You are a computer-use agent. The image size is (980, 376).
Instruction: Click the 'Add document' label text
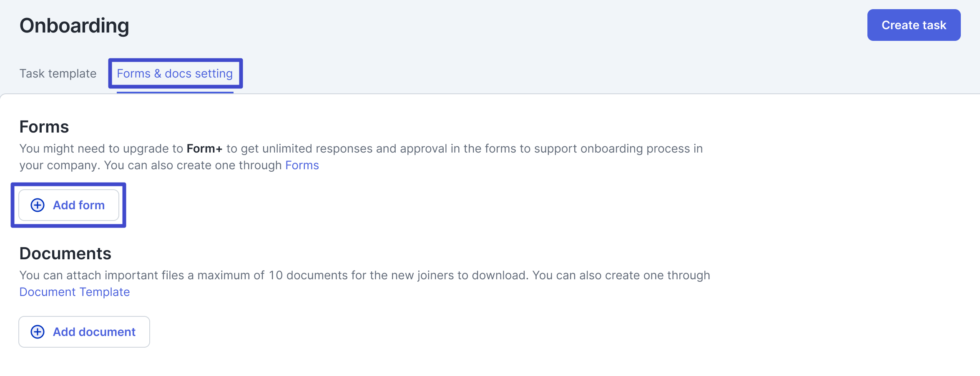[94, 332]
